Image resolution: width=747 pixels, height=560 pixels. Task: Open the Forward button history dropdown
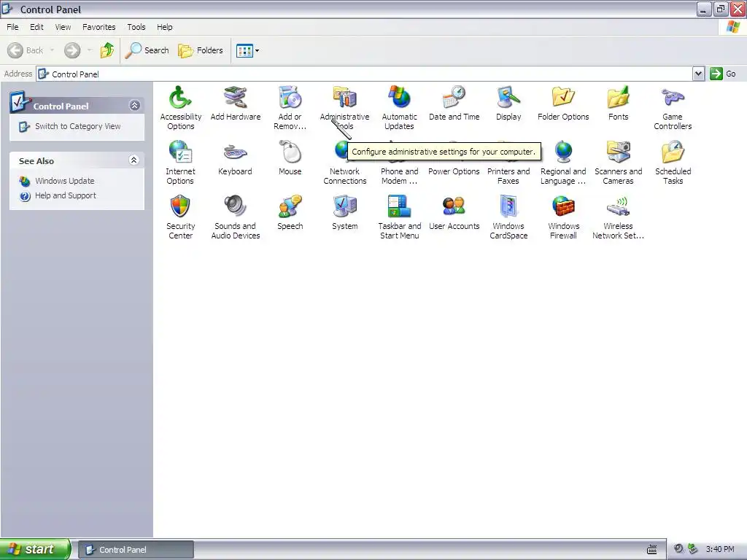[90, 50]
